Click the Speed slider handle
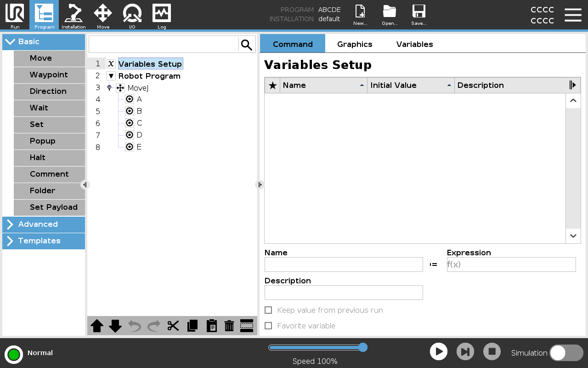The width and height of the screenshot is (588, 368). [x=363, y=347]
